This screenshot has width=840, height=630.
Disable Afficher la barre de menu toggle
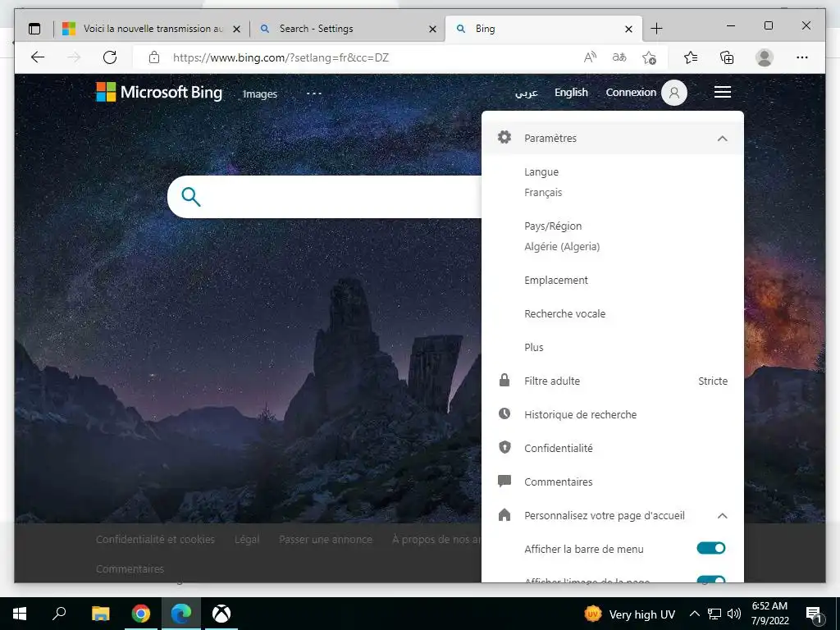coord(711,548)
